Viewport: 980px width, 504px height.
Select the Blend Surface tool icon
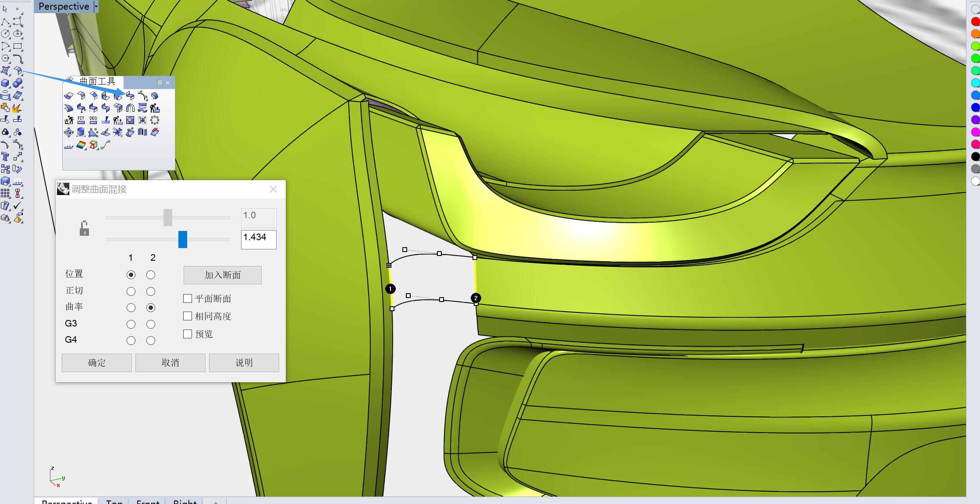(x=130, y=96)
